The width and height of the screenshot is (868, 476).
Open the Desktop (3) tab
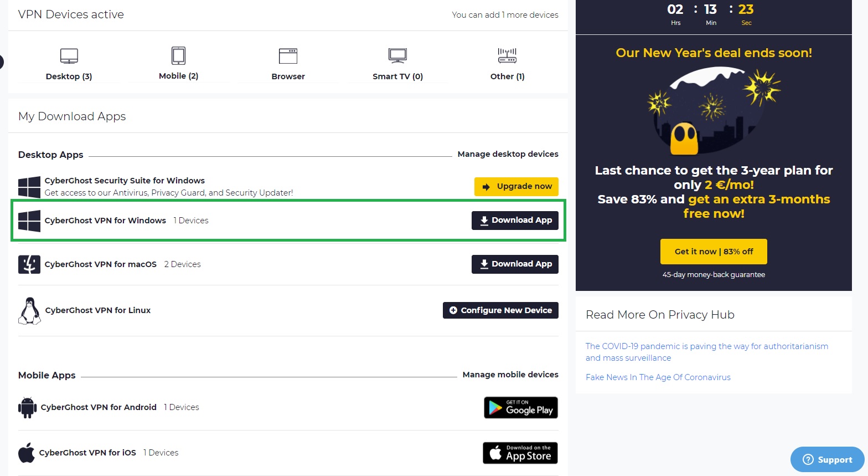coord(69,76)
